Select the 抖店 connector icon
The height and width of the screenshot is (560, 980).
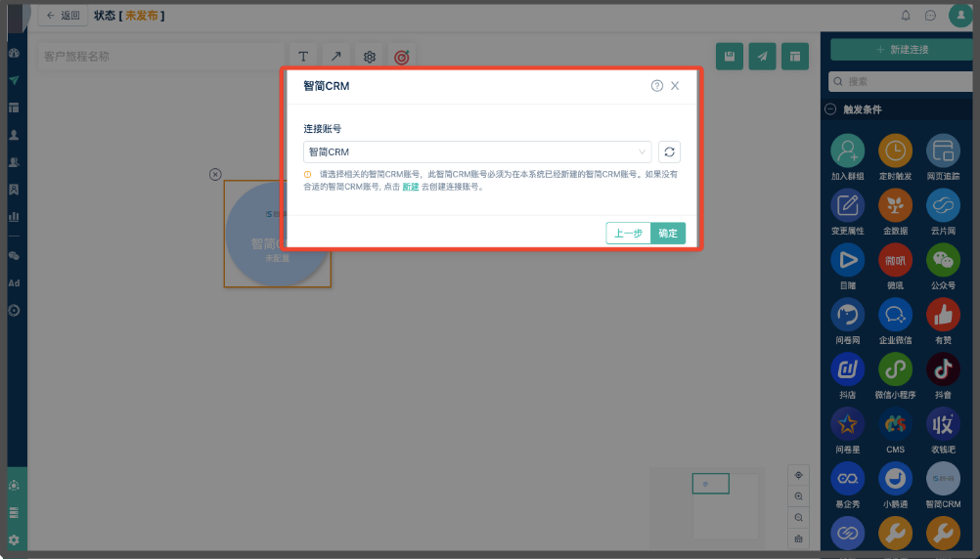(x=848, y=369)
